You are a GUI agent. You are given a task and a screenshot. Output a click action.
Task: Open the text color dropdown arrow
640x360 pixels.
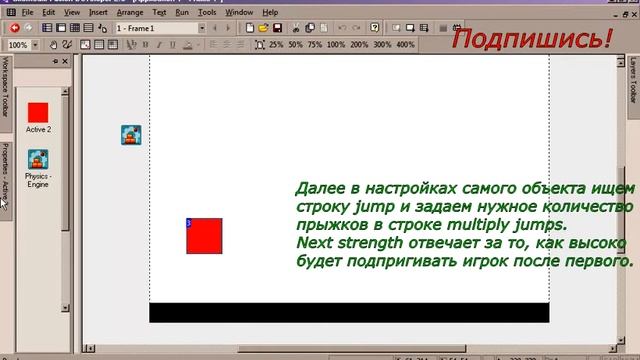click(x=198, y=44)
